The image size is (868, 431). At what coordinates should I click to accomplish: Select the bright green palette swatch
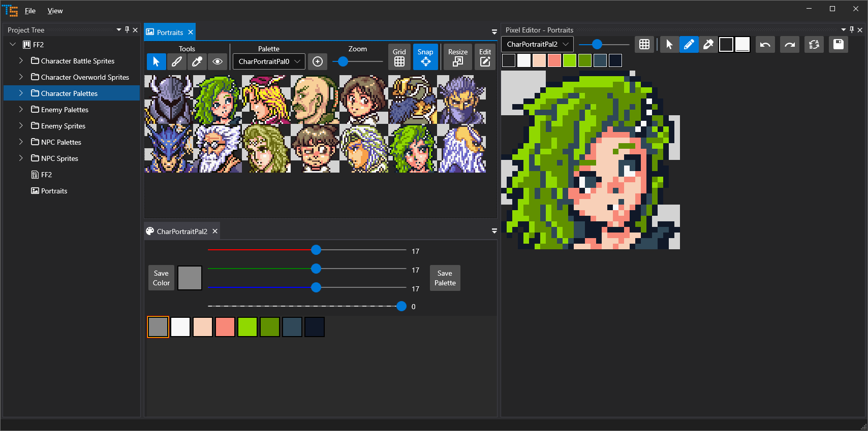(247, 327)
